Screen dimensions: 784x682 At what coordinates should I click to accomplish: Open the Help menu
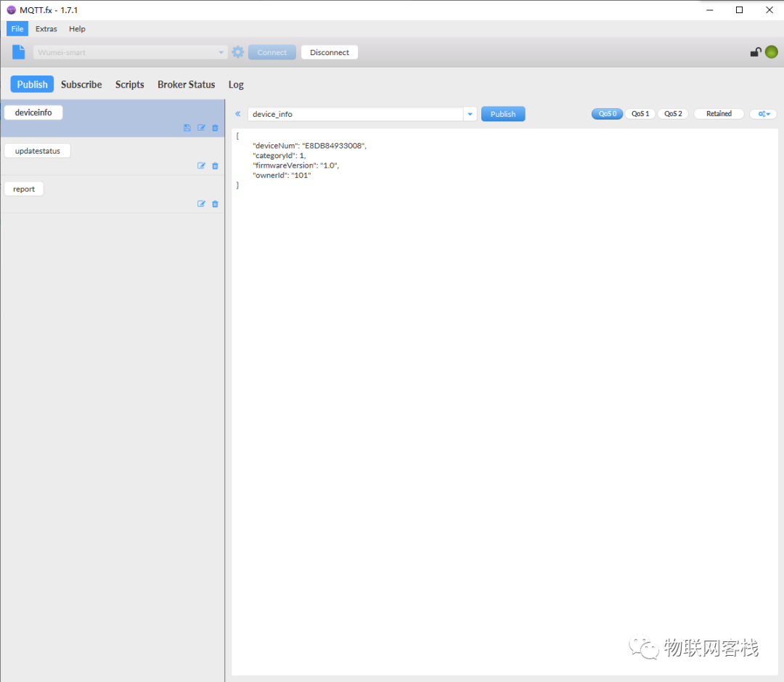pos(77,29)
